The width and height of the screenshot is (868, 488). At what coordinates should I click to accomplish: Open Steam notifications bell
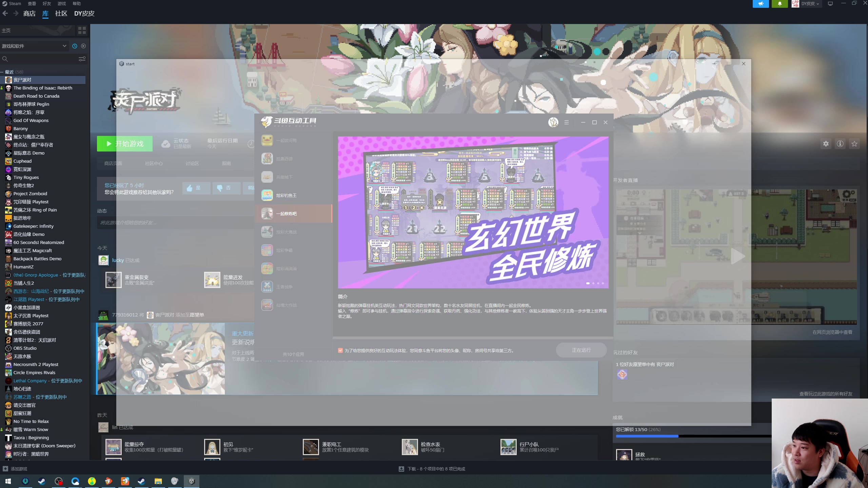(x=780, y=4)
